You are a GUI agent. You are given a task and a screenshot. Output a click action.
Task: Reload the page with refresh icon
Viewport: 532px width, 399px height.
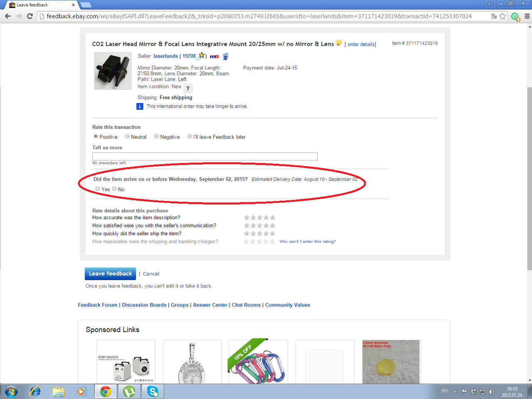(30, 16)
